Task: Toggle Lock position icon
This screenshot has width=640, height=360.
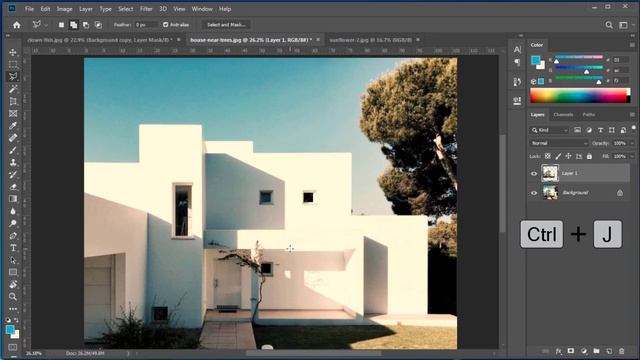Action: 568,156
